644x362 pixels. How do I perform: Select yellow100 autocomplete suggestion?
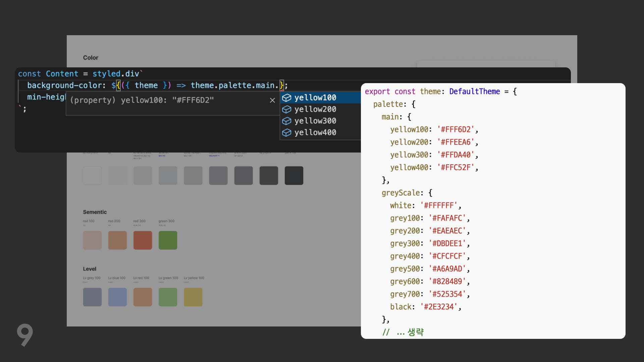point(315,98)
